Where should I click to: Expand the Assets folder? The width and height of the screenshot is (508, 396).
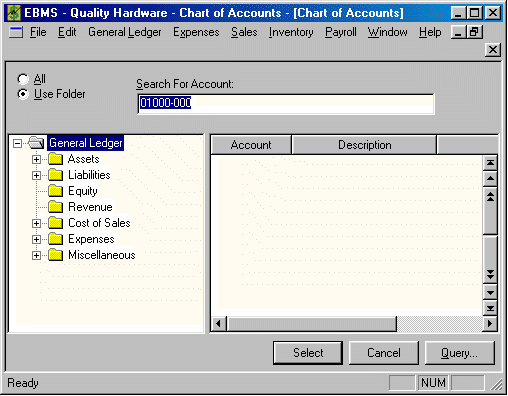[36, 159]
